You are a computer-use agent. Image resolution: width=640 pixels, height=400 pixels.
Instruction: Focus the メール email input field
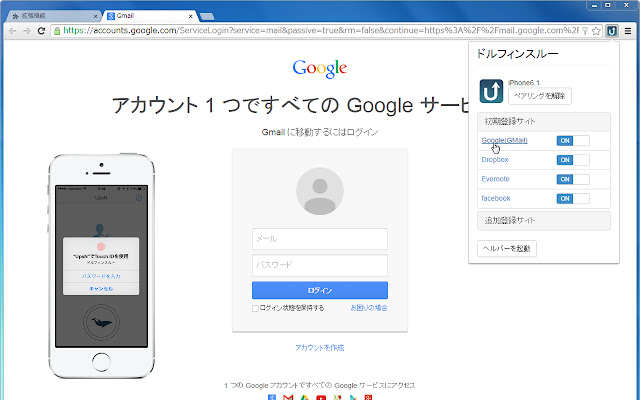(x=320, y=238)
